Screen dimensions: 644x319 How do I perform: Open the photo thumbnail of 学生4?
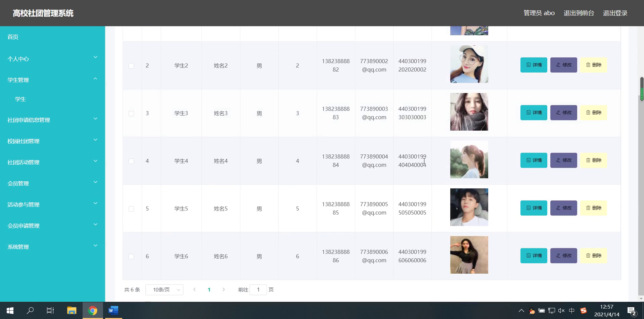[469, 159]
